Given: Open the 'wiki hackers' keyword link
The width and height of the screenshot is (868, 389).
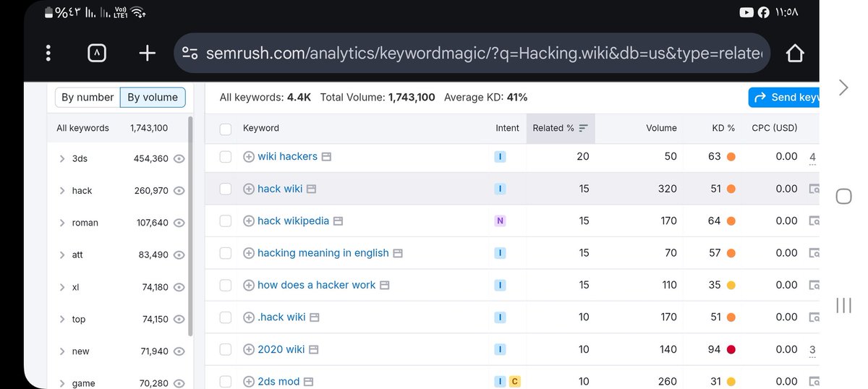Looking at the screenshot, I should click(x=287, y=156).
